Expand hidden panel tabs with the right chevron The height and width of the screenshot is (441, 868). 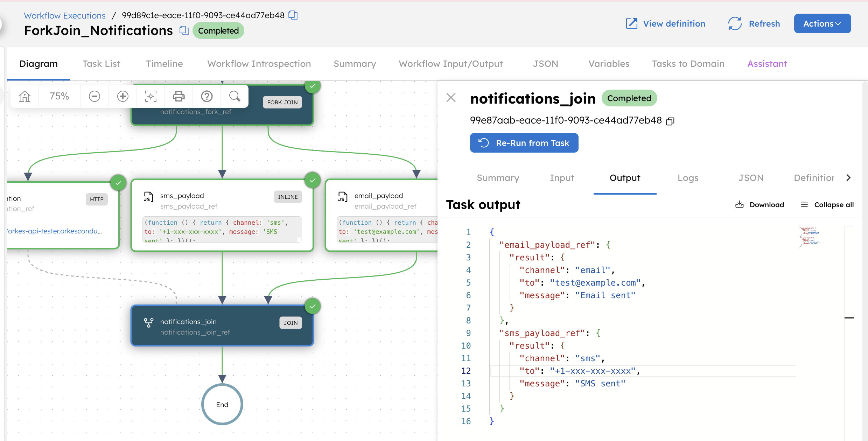point(849,177)
